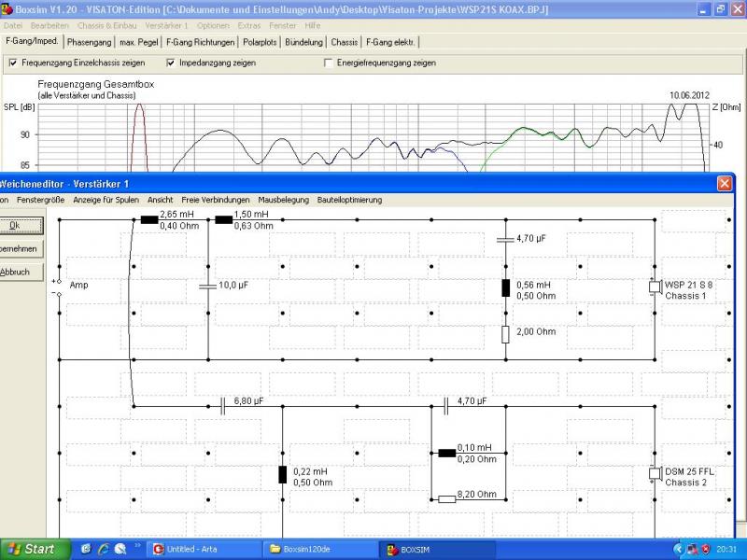Select the 8,20 Ohm resistor symbol
Viewport: 747px width, 560px height.
coord(447,499)
